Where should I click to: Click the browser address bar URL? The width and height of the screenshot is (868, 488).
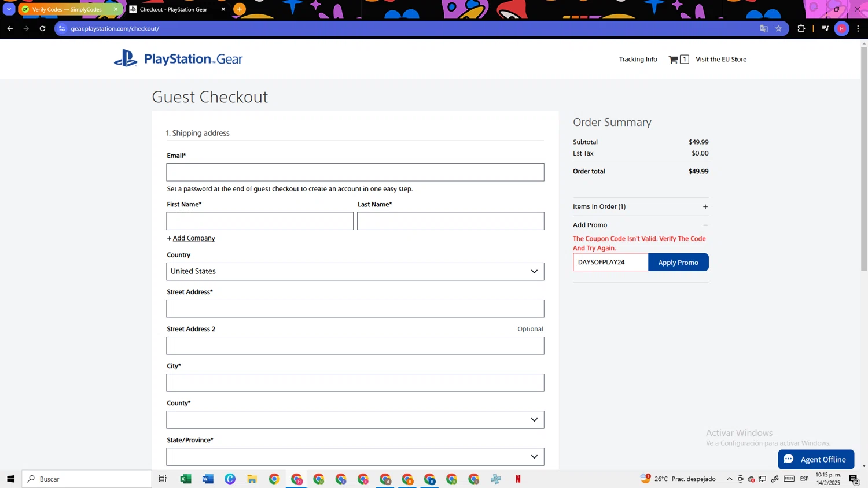click(115, 28)
